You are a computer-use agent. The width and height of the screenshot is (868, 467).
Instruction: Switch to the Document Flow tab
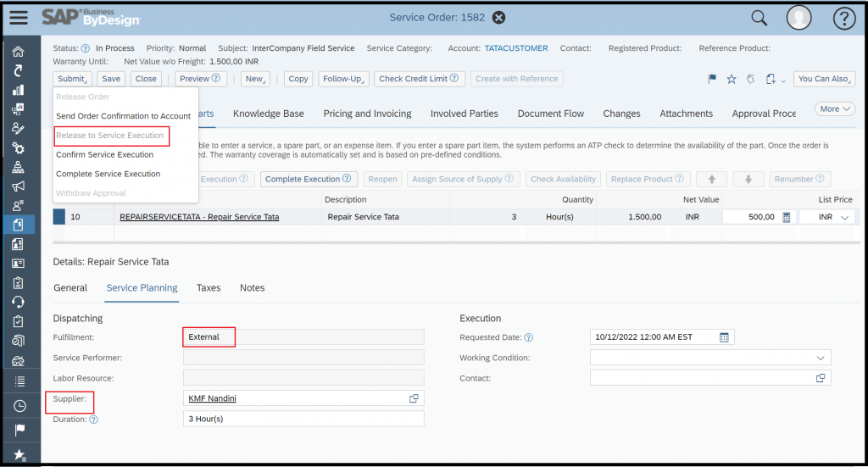551,114
